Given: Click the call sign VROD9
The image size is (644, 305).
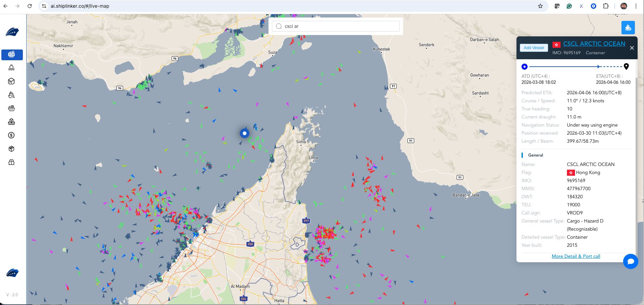Looking at the screenshot, I should (575, 213).
